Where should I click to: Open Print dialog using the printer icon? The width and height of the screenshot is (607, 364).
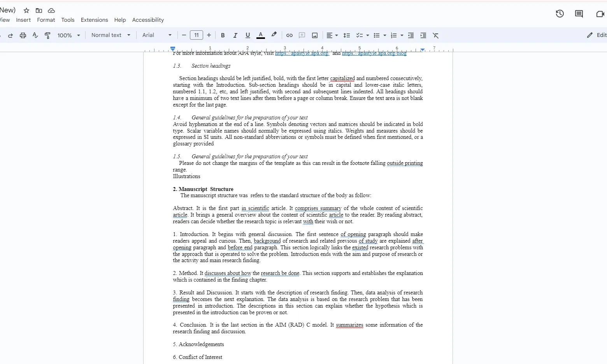pyautogui.click(x=23, y=35)
